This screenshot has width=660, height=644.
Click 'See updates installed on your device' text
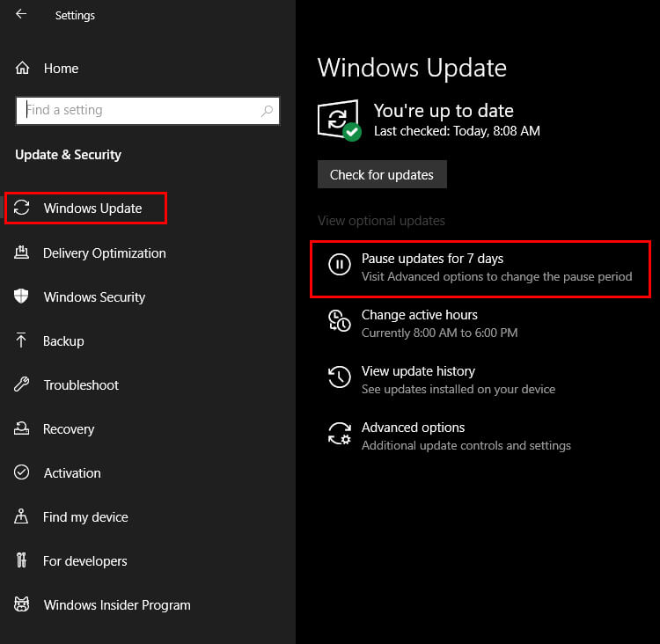[458, 390]
